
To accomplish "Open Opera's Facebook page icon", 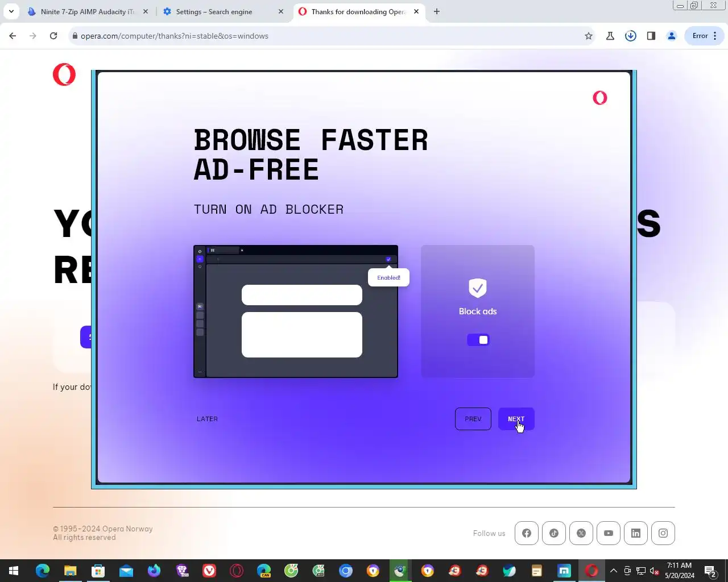I will [527, 533].
